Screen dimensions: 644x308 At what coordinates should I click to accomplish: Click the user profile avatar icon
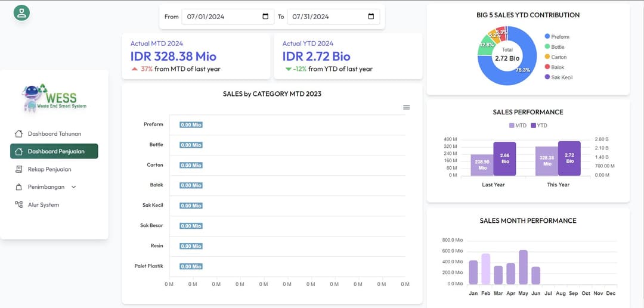(22, 13)
